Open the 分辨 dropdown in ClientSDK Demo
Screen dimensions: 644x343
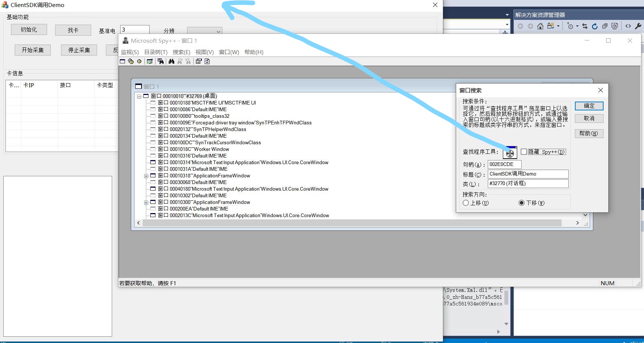click(x=219, y=32)
